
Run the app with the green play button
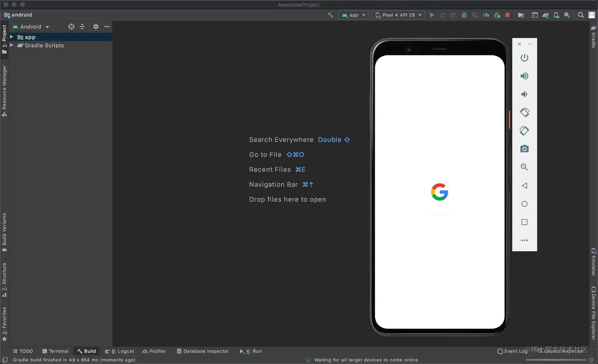432,15
